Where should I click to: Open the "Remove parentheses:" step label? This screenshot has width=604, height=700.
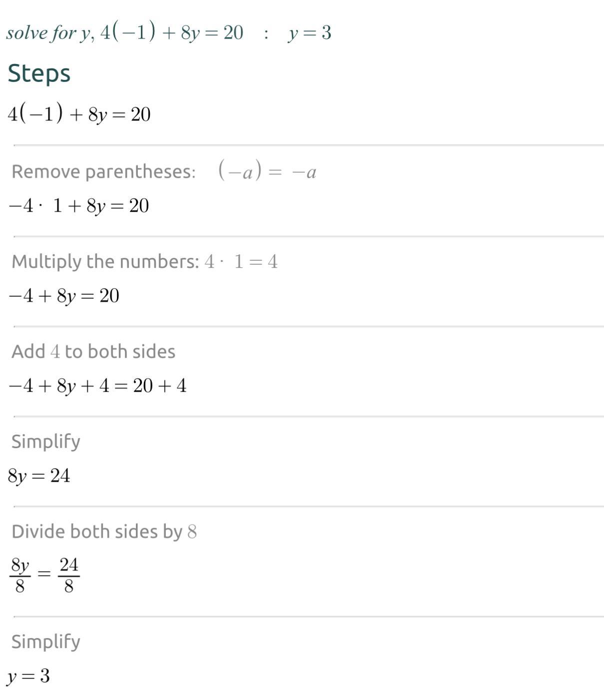pos(103,171)
